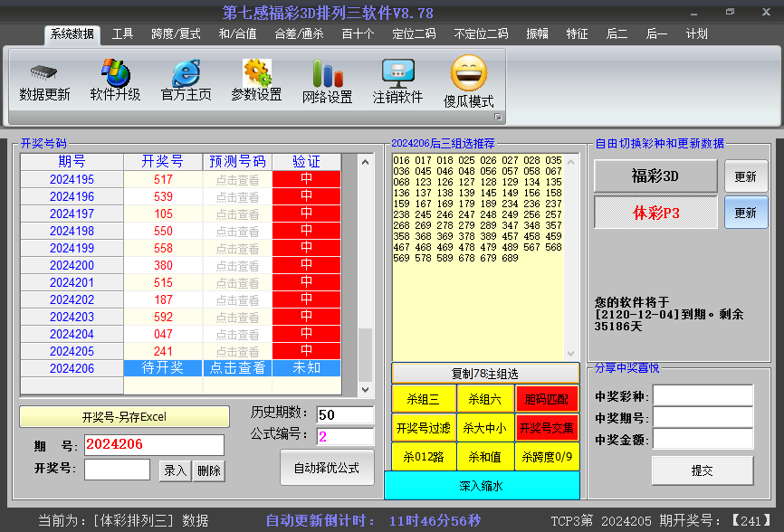Click the 待开奖 cell
784x532 pixels.
tap(163, 368)
